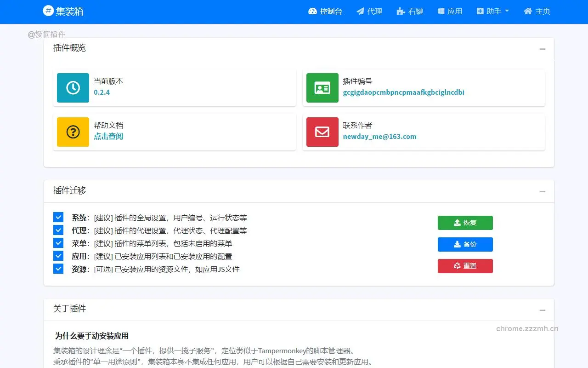
Task: Go to 主页 in the navbar
Action: pos(537,11)
